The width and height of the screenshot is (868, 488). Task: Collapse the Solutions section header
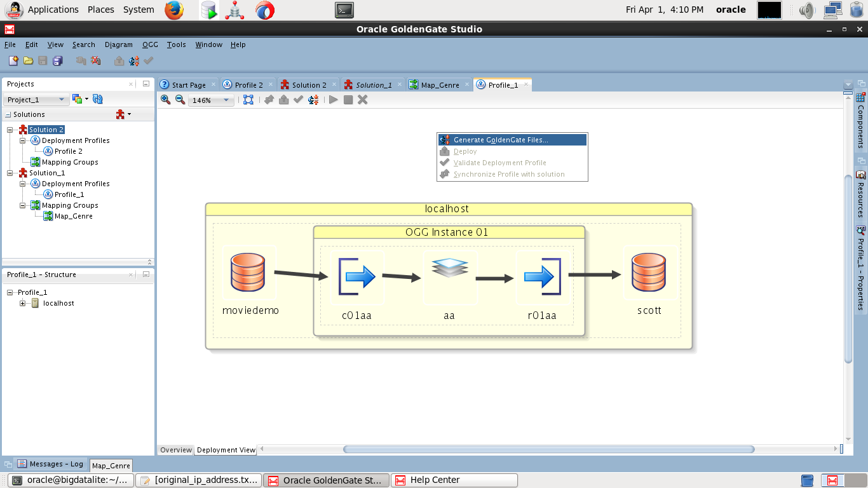click(x=8, y=114)
